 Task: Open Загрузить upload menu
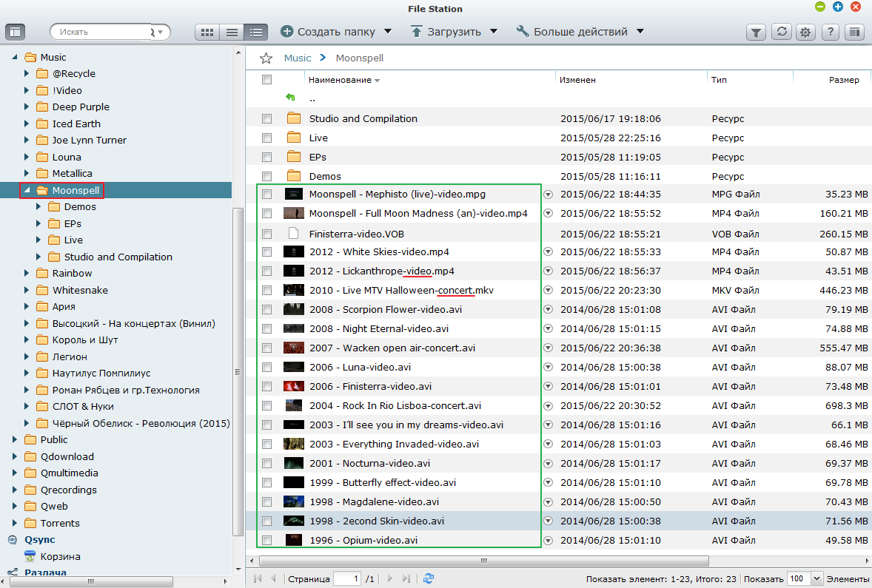coord(455,32)
